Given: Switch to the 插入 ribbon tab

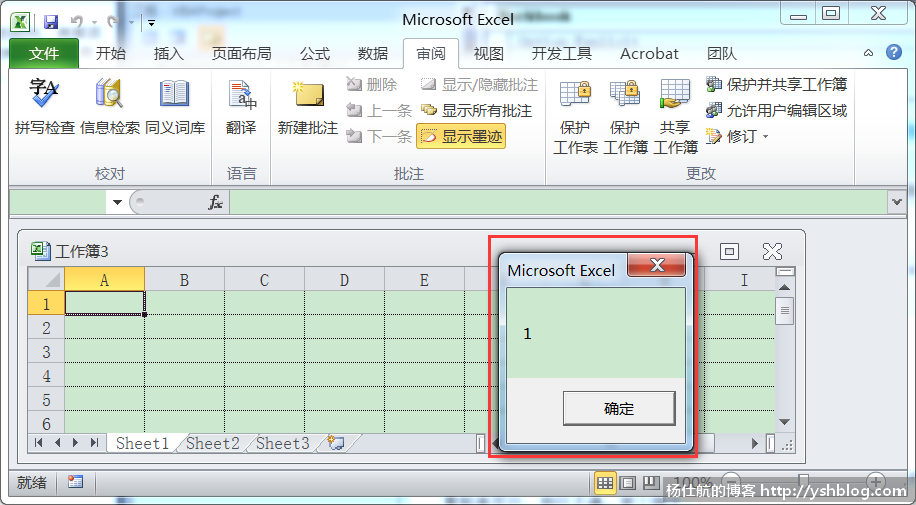Looking at the screenshot, I should 168,54.
